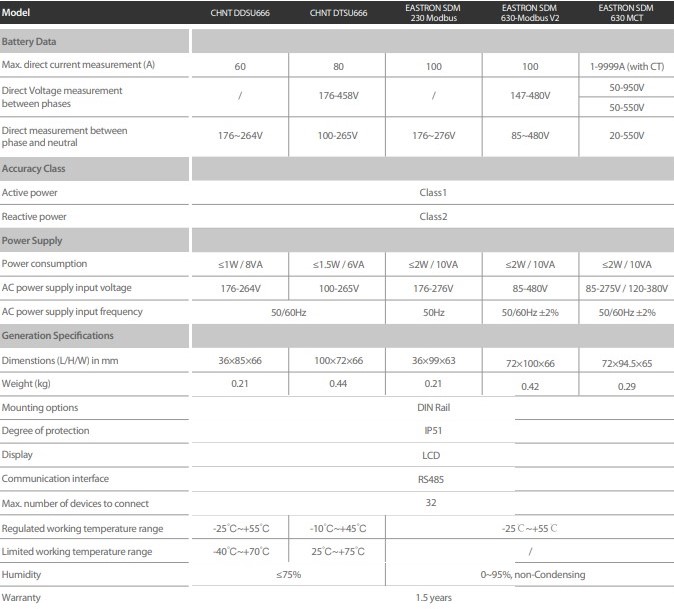674x609 pixels.
Task: Select the IP51 protection value
Action: point(433,431)
